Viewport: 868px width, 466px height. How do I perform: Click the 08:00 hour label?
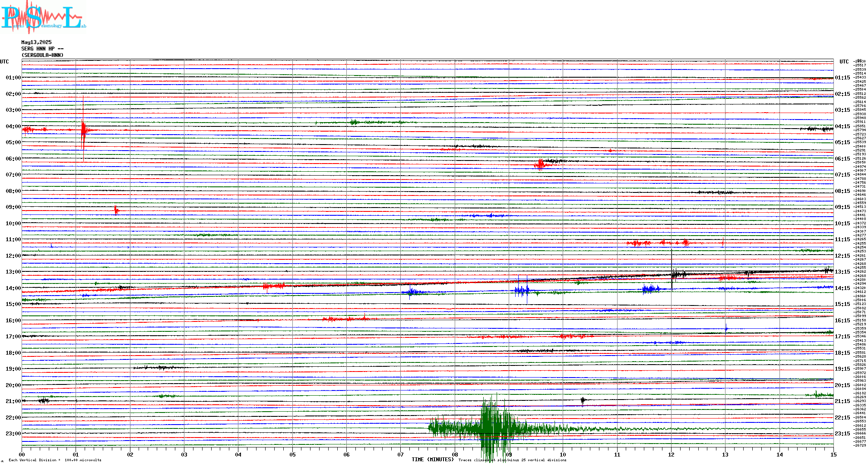tap(13, 191)
